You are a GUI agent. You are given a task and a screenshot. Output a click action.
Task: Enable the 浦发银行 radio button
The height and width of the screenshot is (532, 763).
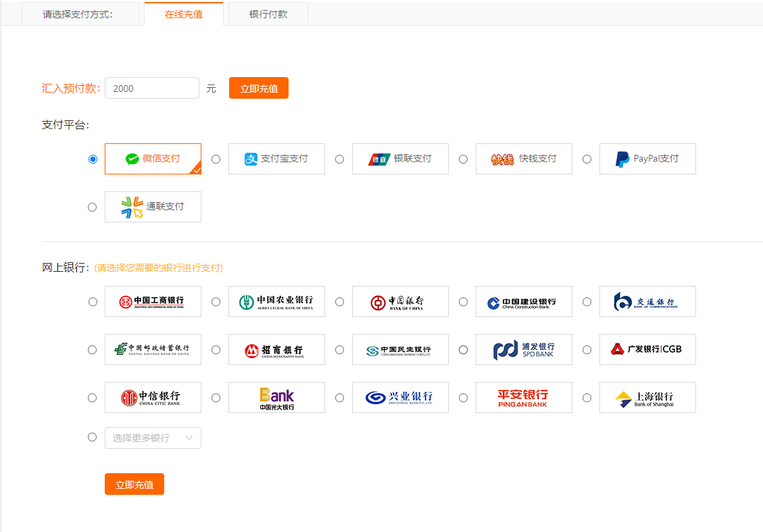click(x=463, y=350)
